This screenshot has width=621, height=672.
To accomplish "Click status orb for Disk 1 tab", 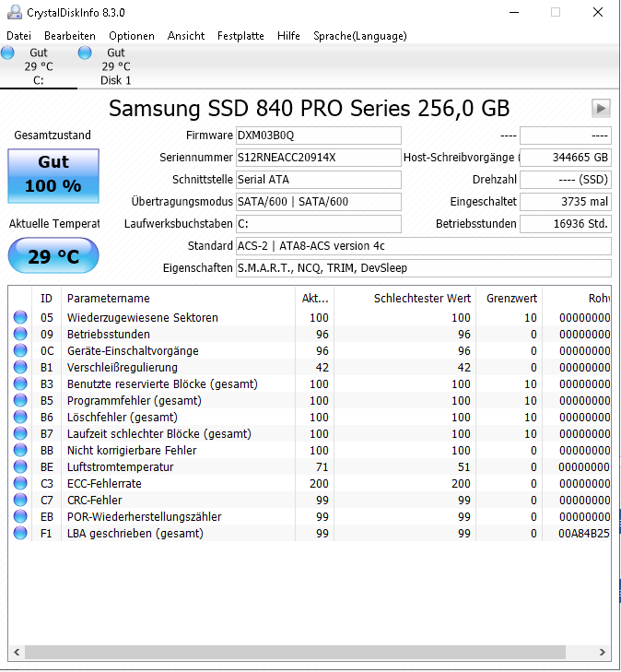I will point(85,53).
